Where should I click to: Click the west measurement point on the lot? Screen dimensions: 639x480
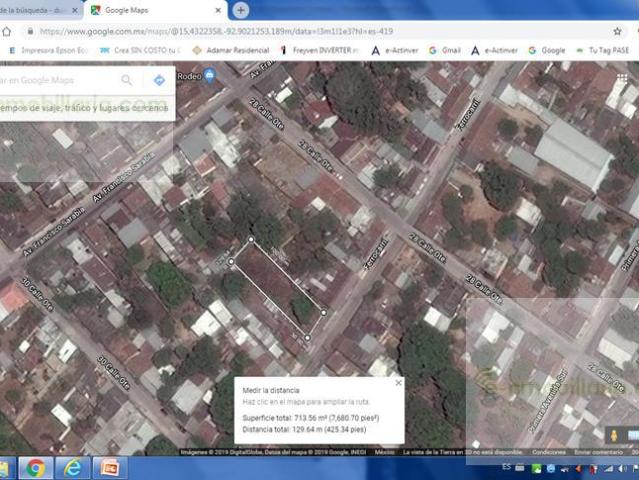(x=231, y=261)
